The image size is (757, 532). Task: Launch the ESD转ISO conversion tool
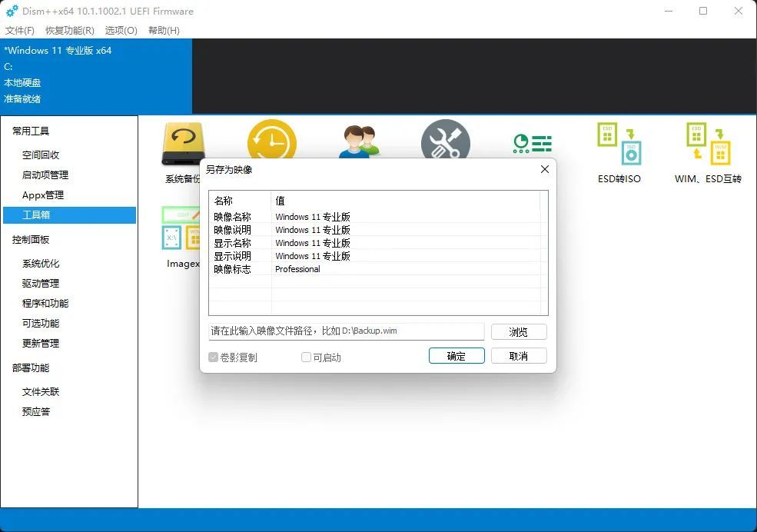(619, 142)
